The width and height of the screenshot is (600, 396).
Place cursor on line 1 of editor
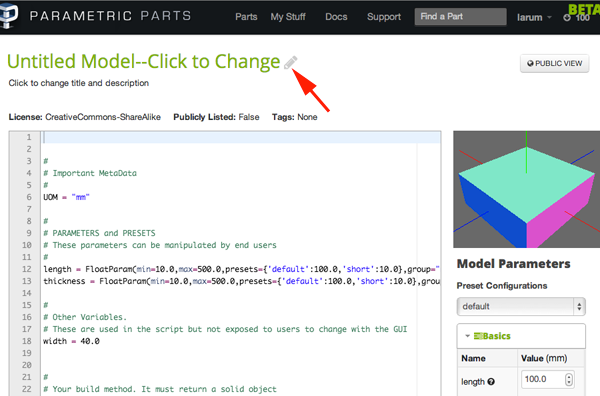pyautogui.click(x=241, y=137)
